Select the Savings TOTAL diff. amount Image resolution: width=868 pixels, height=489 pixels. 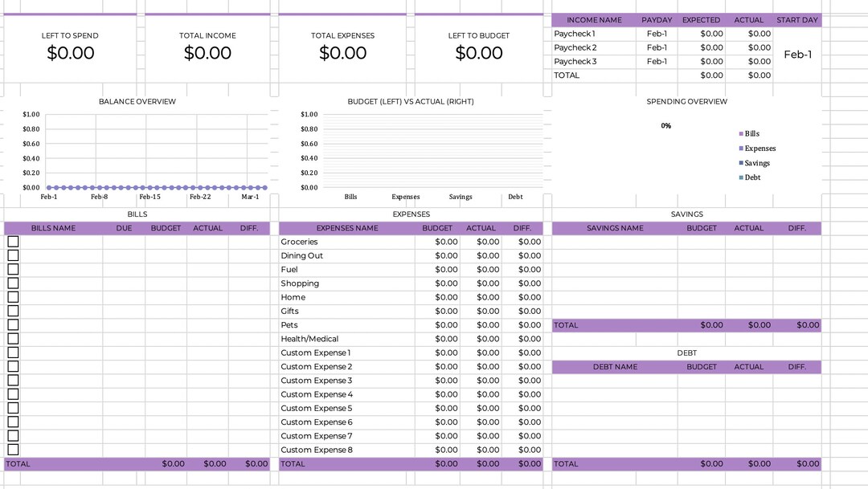pos(797,325)
